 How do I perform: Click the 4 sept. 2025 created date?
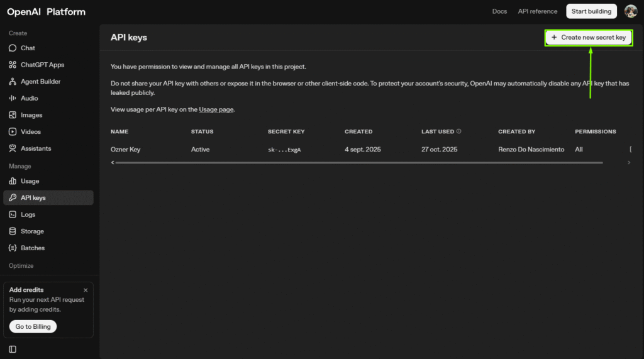coord(363,150)
